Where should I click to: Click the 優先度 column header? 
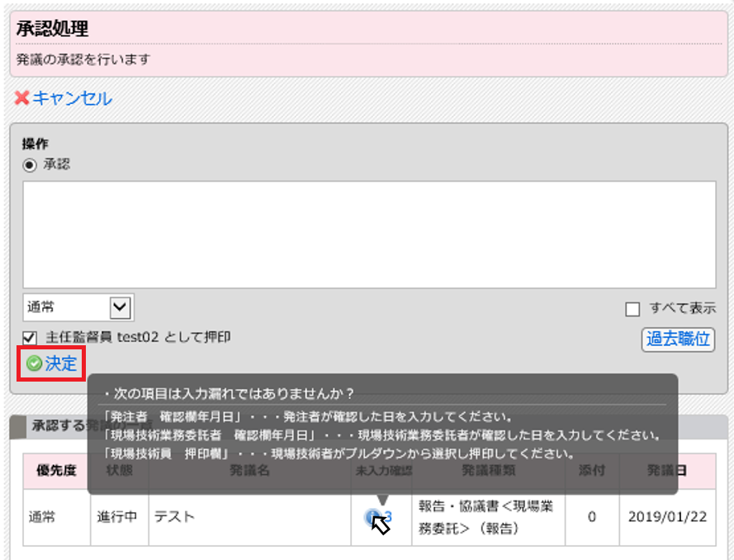56,470
